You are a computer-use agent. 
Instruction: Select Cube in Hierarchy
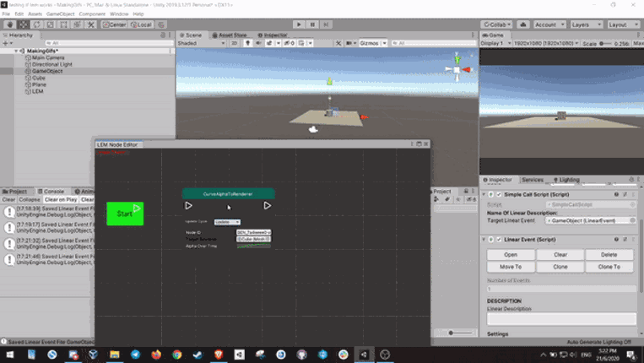coord(39,78)
